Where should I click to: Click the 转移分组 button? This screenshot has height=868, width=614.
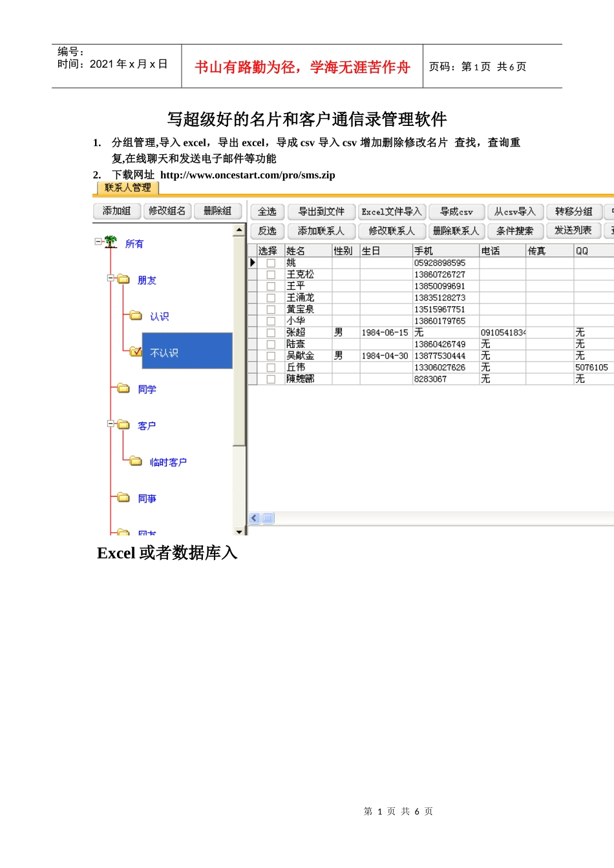pos(574,211)
